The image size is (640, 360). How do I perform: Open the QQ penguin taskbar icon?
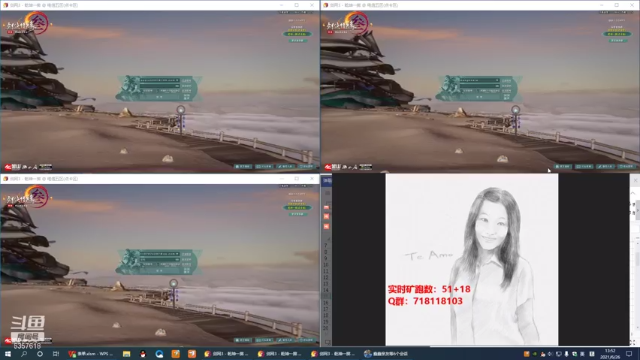(x=142, y=354)
